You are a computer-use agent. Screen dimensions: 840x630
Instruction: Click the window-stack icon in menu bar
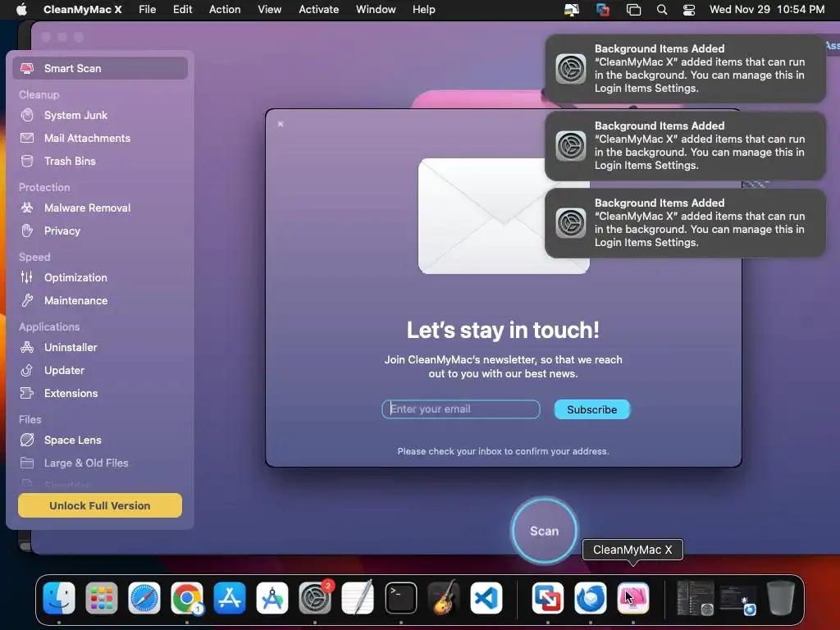634,10
